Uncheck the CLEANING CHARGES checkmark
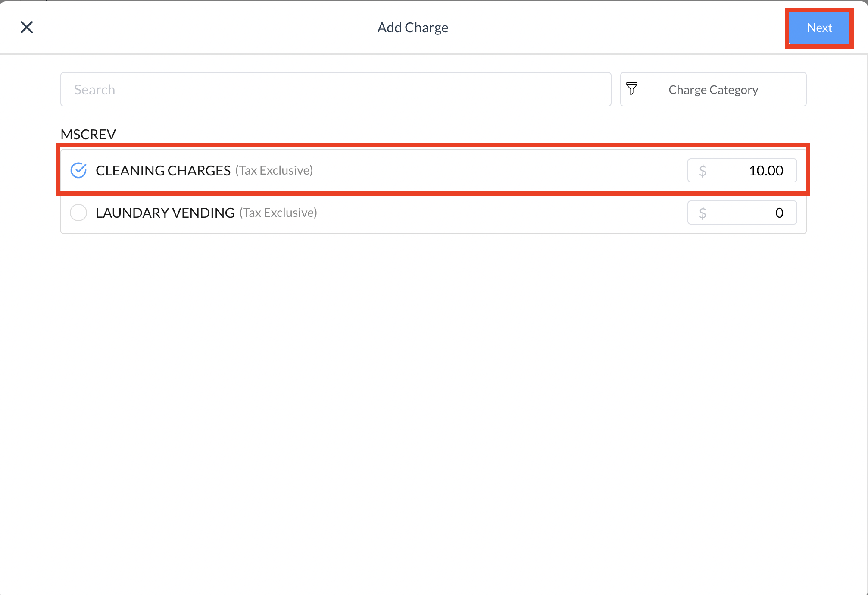The image size is (868, 595). tap(78, 170)
